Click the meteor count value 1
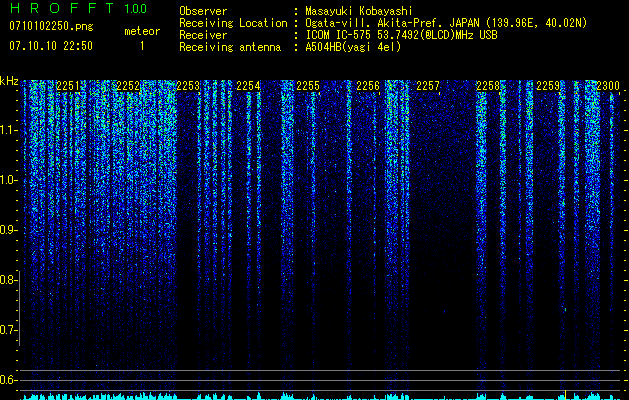This screenshot has height=400, width=629. pyautogui.click(x=142, y=46)
